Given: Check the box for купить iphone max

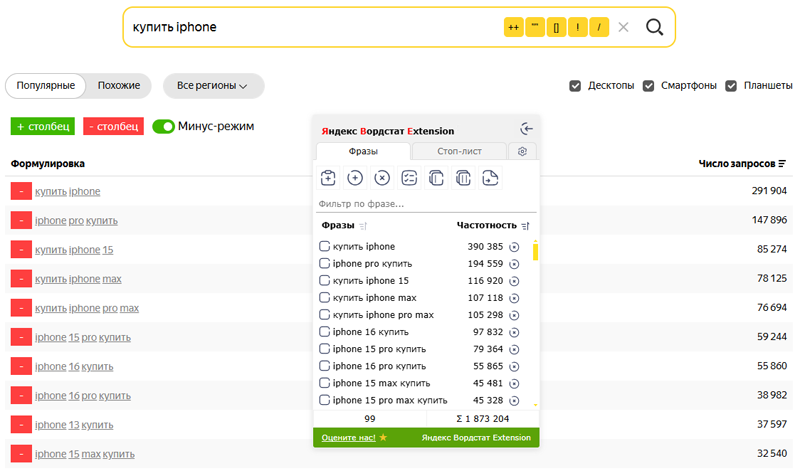Looking at the screenshot, I should pyautogui.click(x=324, y=298).
